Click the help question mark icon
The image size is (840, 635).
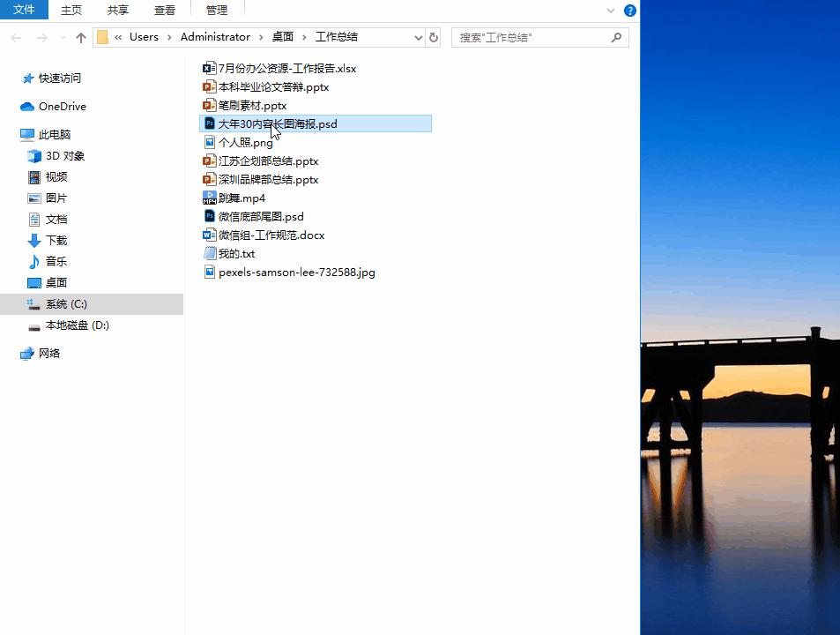[632, 10]
